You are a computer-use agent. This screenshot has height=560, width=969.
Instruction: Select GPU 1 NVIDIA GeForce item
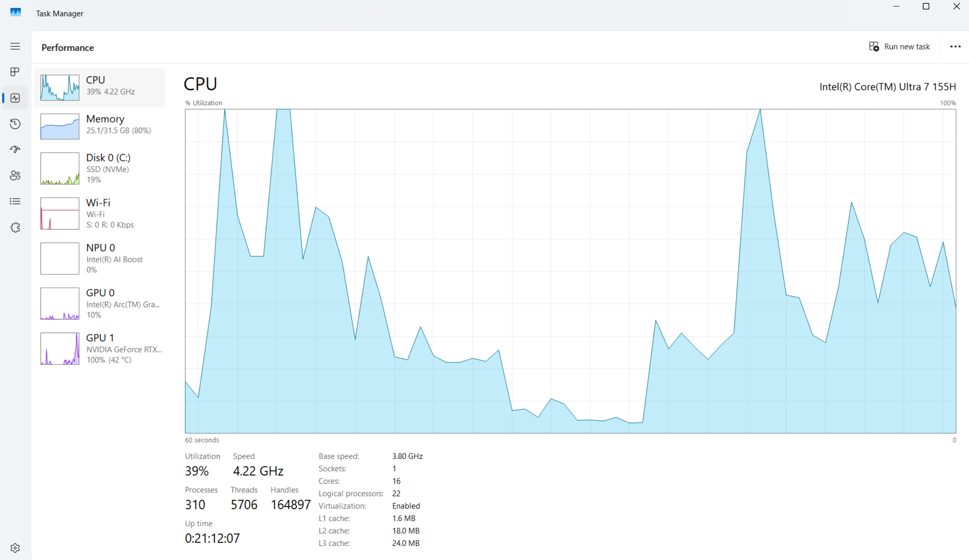[100, 348]
